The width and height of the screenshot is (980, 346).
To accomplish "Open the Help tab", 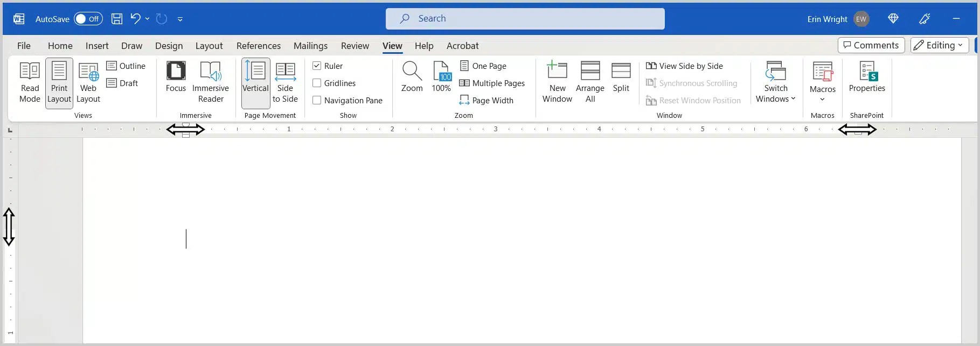I will (424, 46).
